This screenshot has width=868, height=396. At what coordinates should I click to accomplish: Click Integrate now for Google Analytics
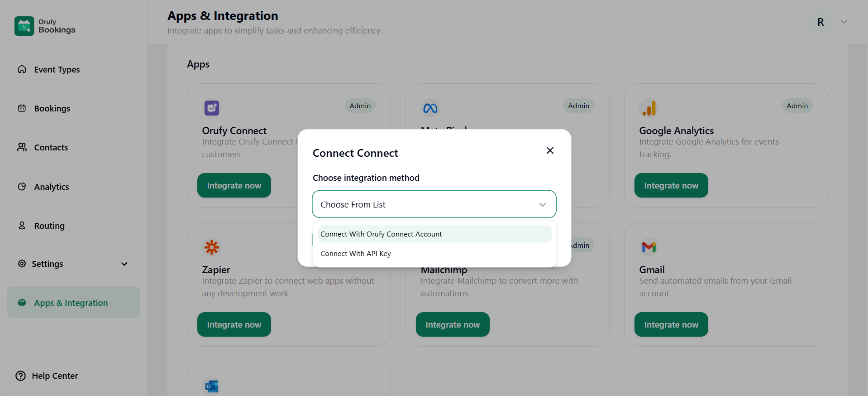671,185
